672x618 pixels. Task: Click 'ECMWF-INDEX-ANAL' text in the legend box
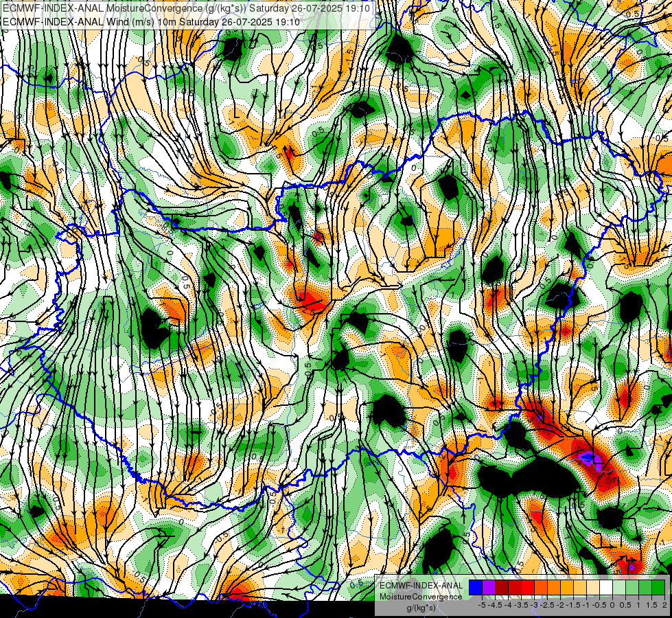point(421,586)
